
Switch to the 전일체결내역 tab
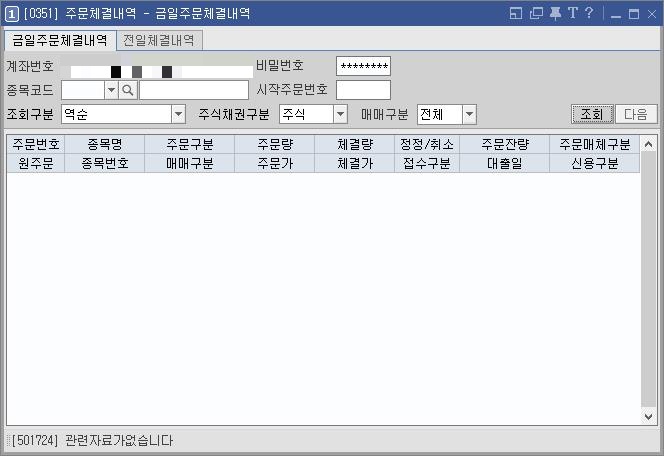point(159,40)
